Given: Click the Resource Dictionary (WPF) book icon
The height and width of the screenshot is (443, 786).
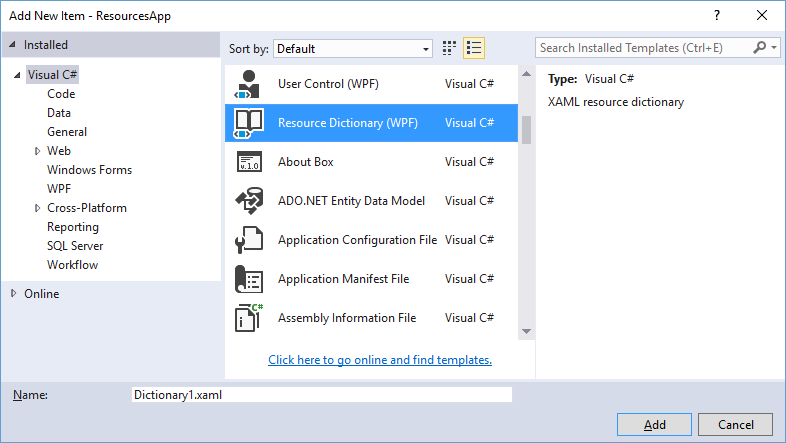Looking at the screenshot, I should tap(247, 123).
